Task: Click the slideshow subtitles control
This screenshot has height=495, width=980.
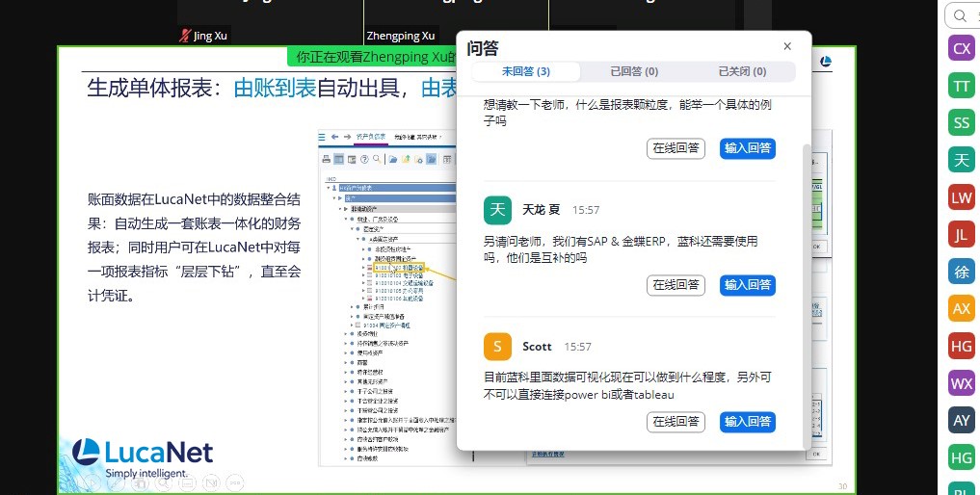Action: tap(188, 482)
